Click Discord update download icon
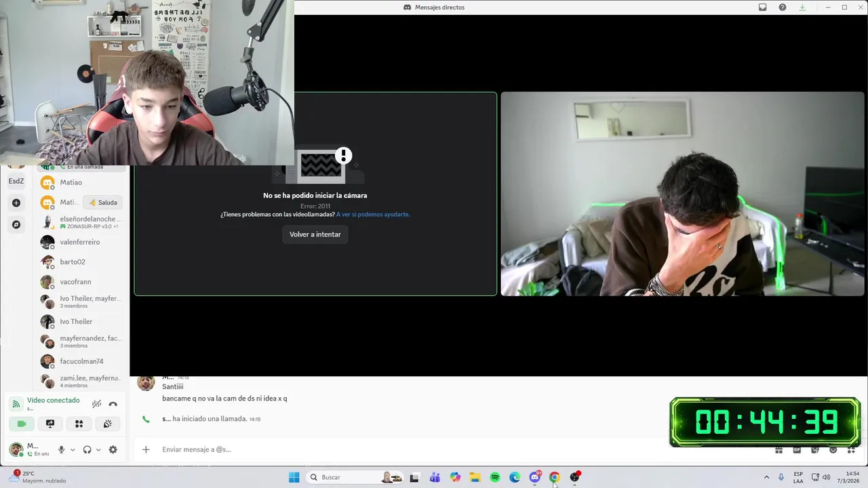This screenshot has width=868, height=488. coord(802,7)
